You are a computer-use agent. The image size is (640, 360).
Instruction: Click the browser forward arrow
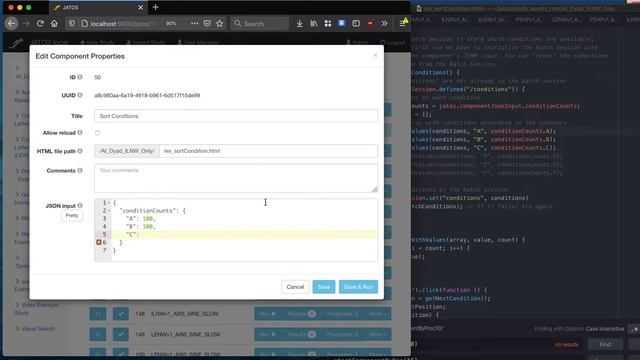pyautogui.click(x=26, y=24)
